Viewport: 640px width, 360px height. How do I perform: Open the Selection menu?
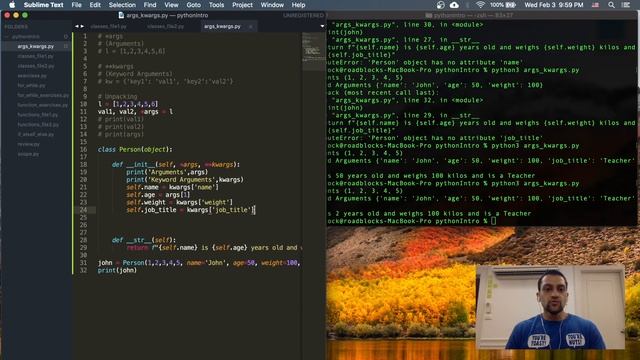122,5
